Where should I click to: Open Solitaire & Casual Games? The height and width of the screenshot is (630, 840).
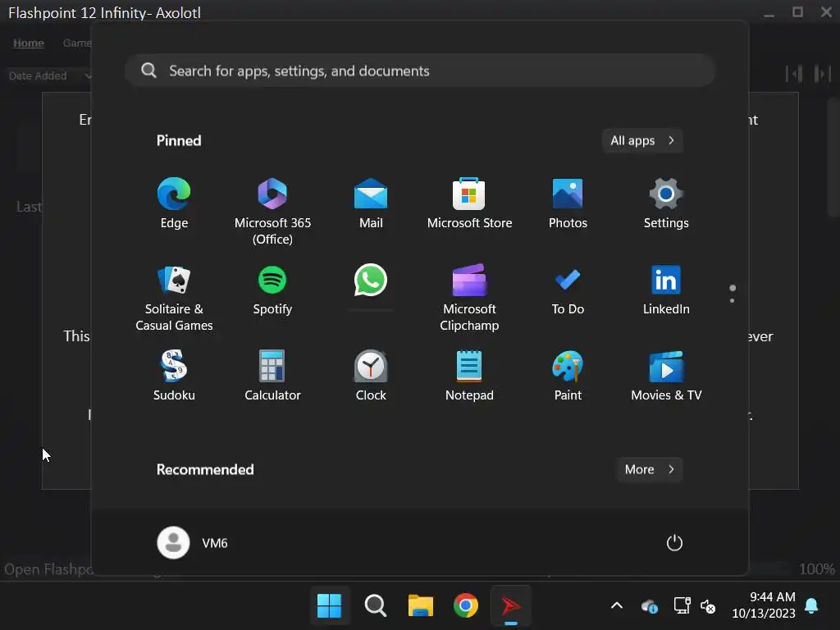(x=174, y=298)
